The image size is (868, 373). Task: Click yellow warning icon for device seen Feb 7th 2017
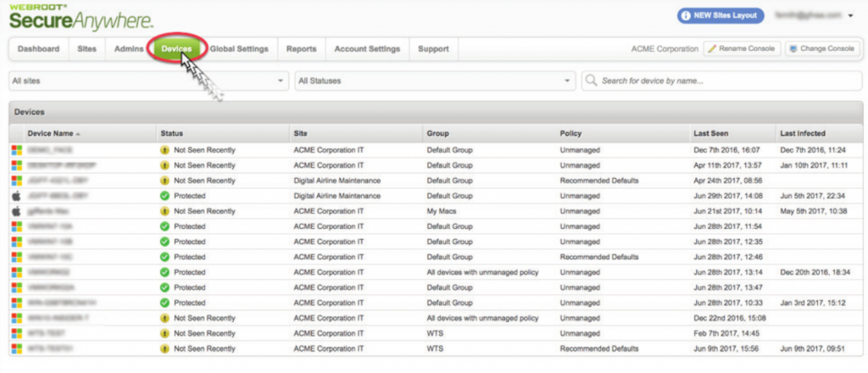point(164,333)
